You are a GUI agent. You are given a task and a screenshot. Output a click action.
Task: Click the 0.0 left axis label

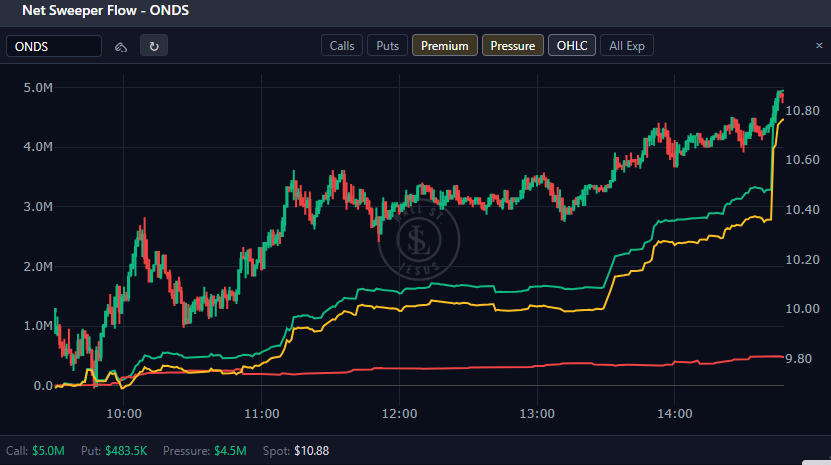[x=43, y=386]
